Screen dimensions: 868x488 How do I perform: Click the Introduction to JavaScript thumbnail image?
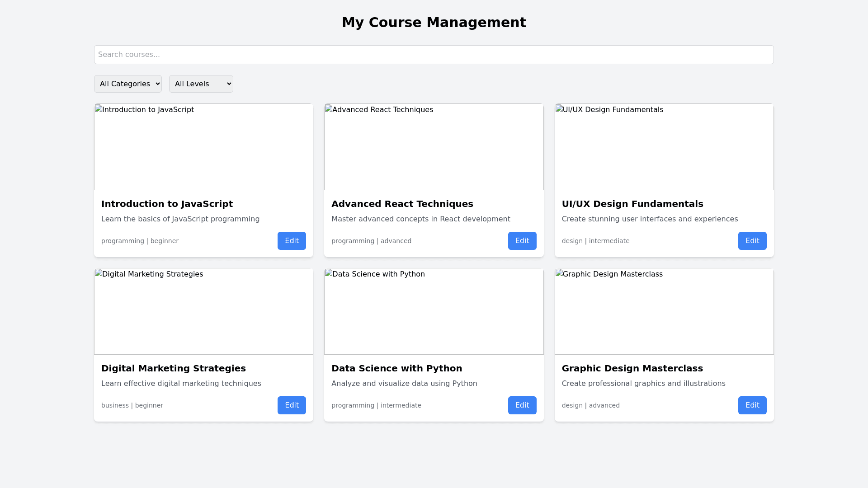click(x=203, y=147)
